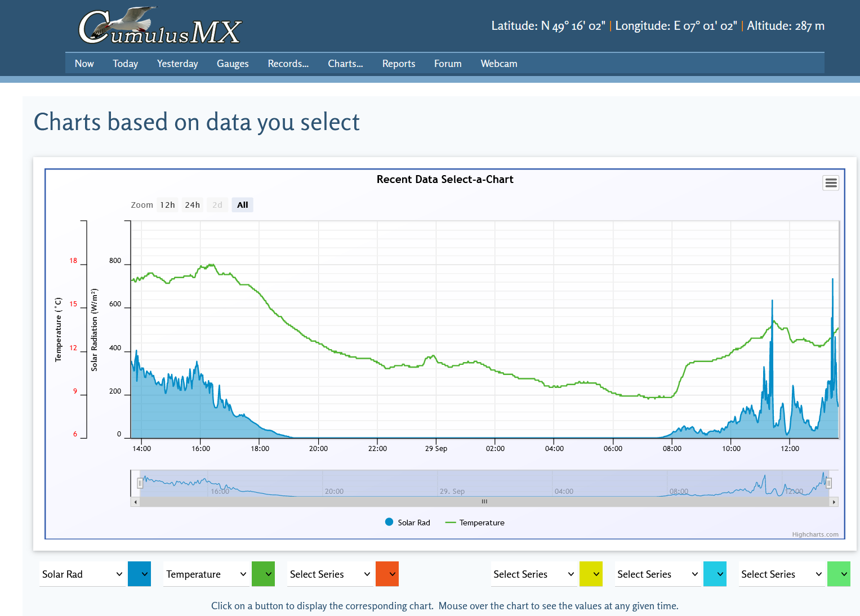Image resolution: width=860 pixels, height=616 pixels.
Task: Open the Solar Rad series dropdown
Action: coord(82,574)
